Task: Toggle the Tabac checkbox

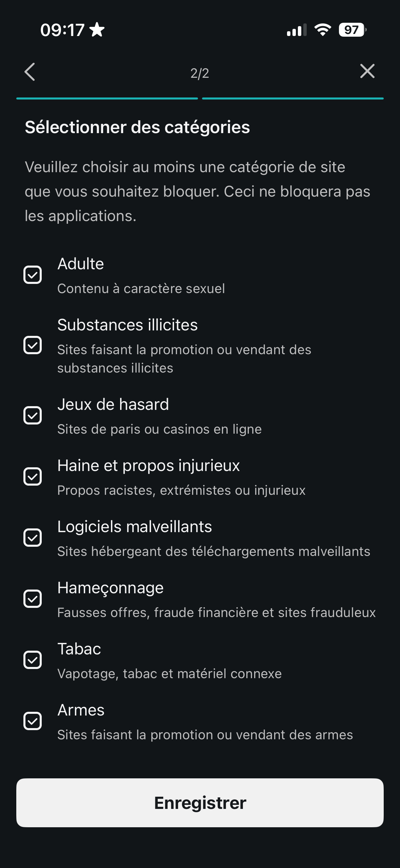Action: 33,660
